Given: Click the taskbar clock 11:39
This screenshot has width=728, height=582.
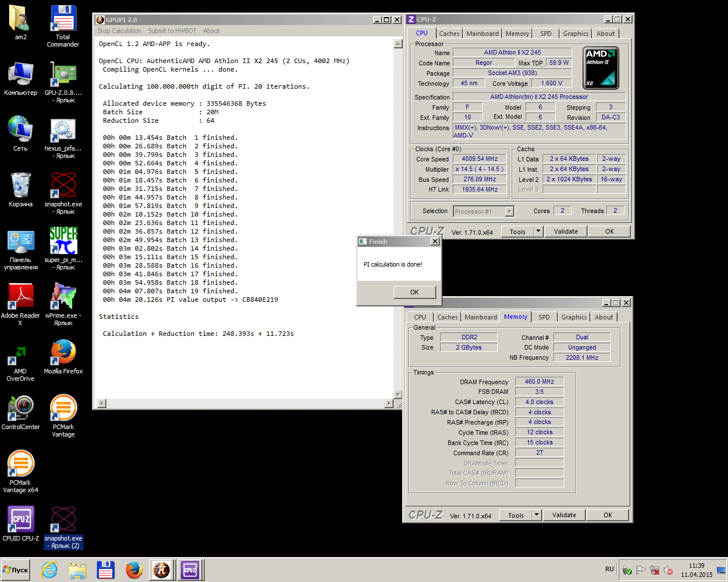Looking at the screenshot, I should 696,566.
